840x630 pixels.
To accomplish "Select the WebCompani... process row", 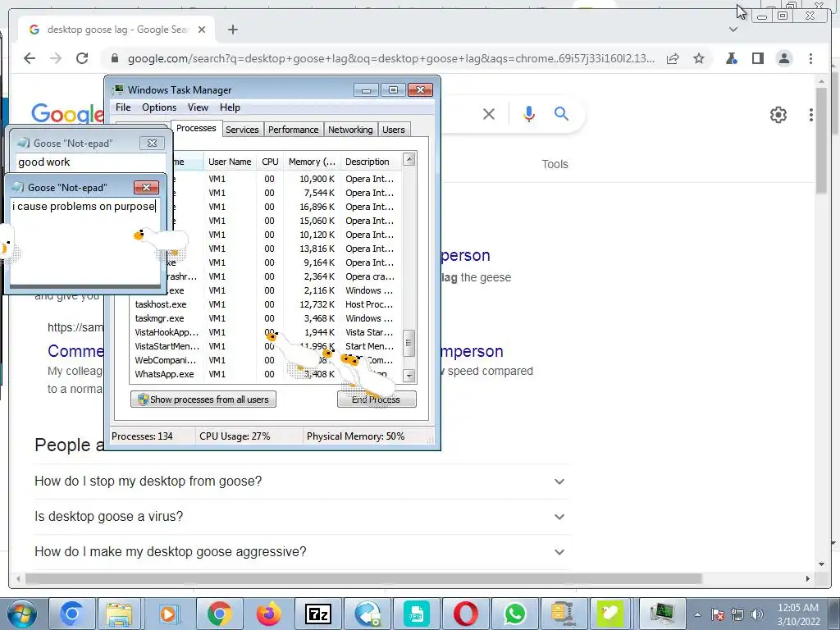I will [x=265, y=360].
